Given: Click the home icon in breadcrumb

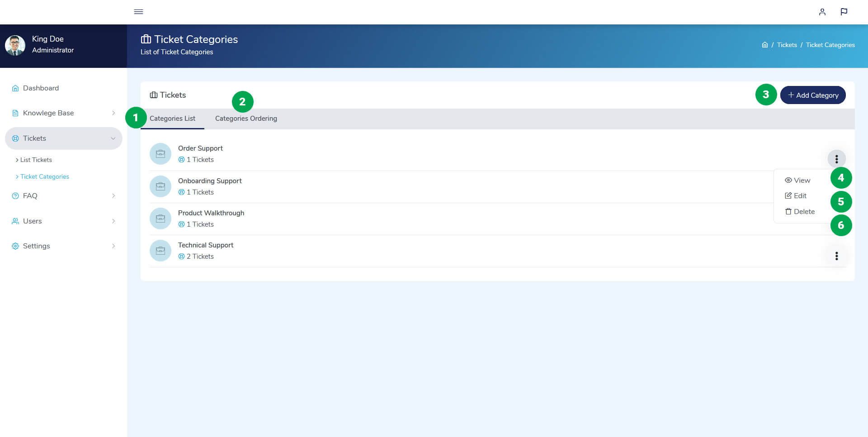Looking at the screenshot, I should [x=764, y=45].
